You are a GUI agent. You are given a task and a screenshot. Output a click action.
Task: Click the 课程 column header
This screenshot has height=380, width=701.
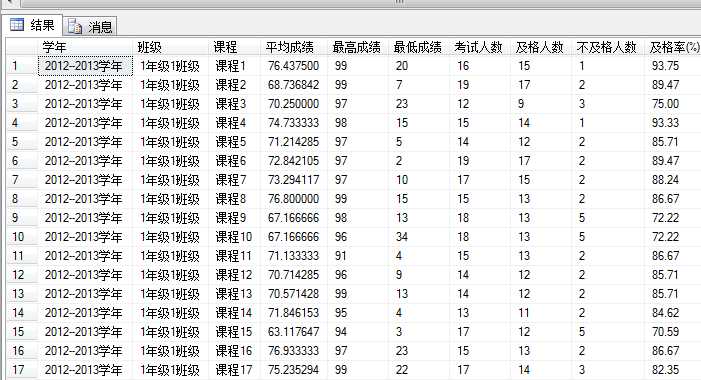234,47
